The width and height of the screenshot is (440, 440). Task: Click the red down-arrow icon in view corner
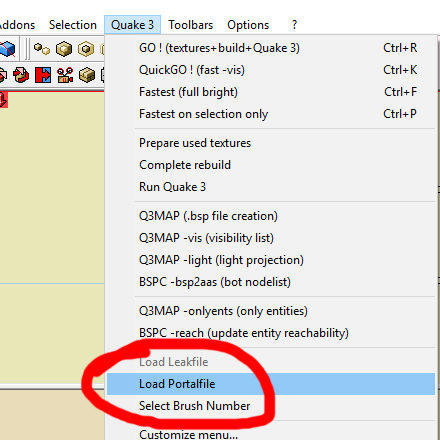[x=3, y=100]
